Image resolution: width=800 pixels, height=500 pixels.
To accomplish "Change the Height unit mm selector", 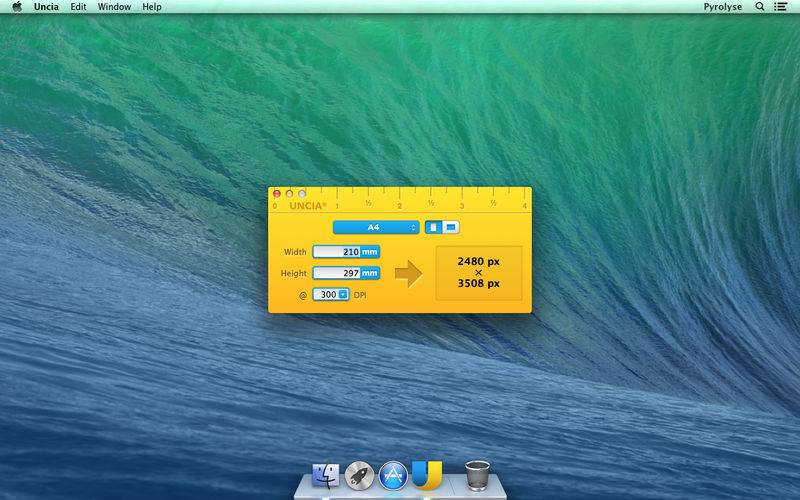I will [370, 273].
